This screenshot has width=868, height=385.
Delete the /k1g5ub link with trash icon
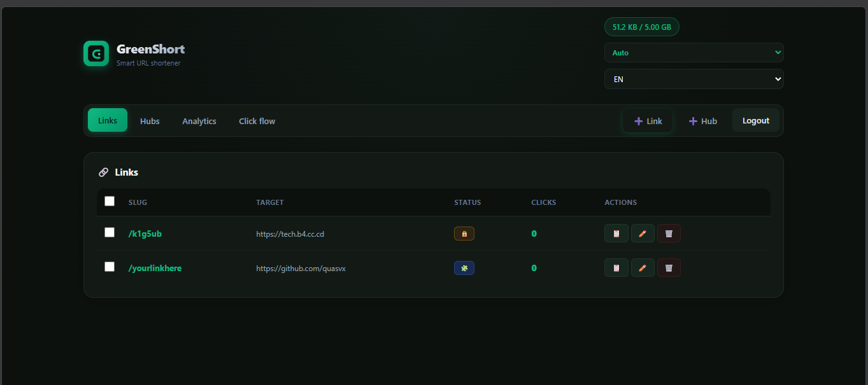pos(669,234)
